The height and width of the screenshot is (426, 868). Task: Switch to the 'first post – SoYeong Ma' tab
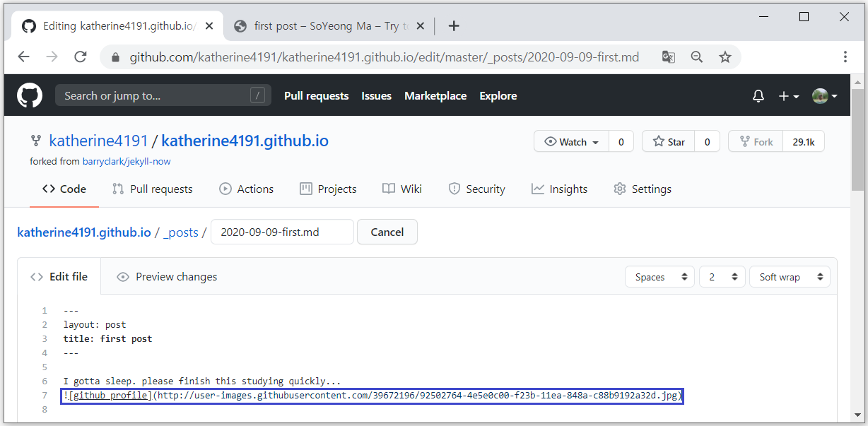click(331, 26)
